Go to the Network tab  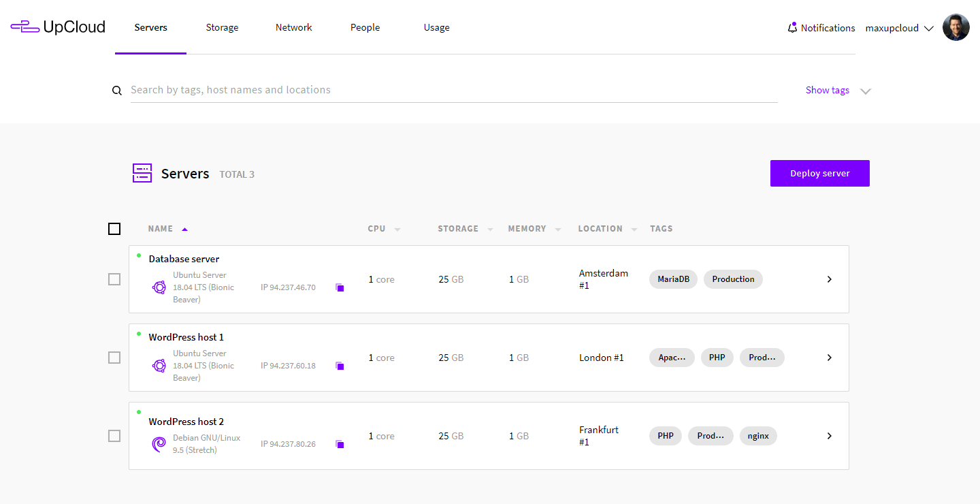pos(293,28)
